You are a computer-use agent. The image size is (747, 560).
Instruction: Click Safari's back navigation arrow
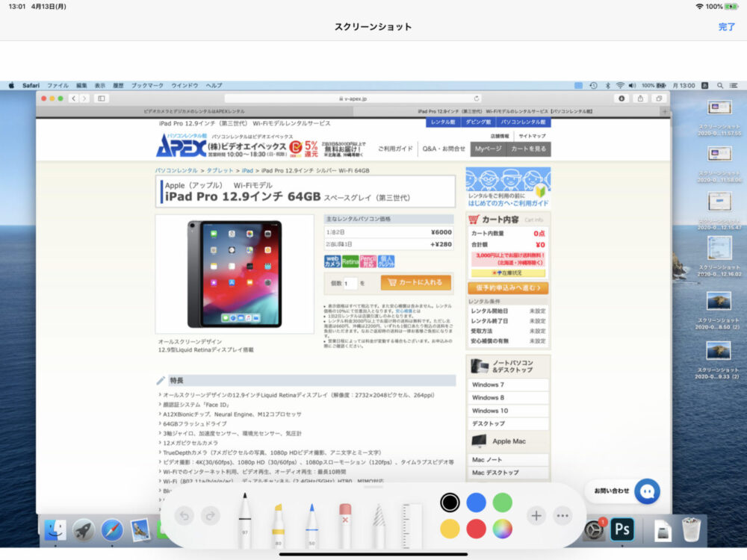click(74, 99)
